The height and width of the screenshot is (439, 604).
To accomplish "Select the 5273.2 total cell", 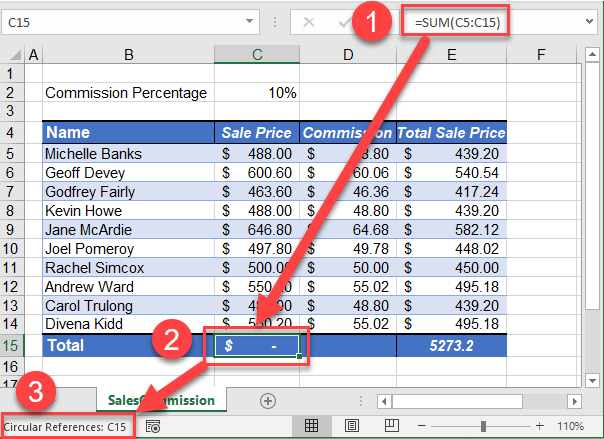I will coord(451,345).
